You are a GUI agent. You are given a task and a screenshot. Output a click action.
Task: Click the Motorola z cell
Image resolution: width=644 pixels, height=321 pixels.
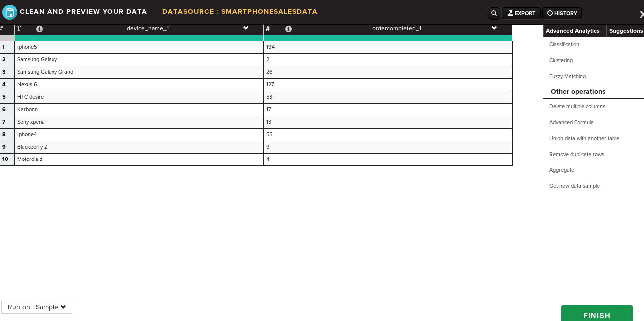point(139,160)
